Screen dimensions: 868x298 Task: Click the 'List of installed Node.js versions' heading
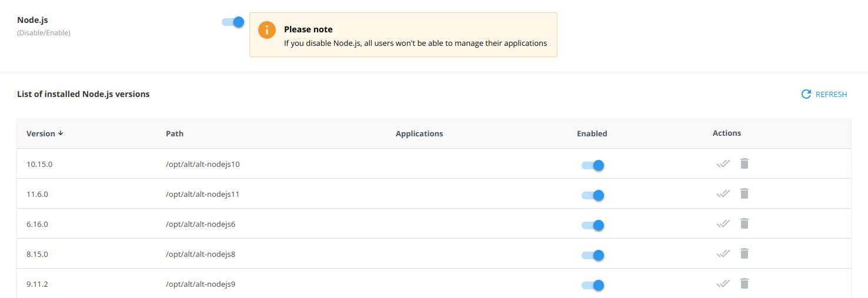84,93
